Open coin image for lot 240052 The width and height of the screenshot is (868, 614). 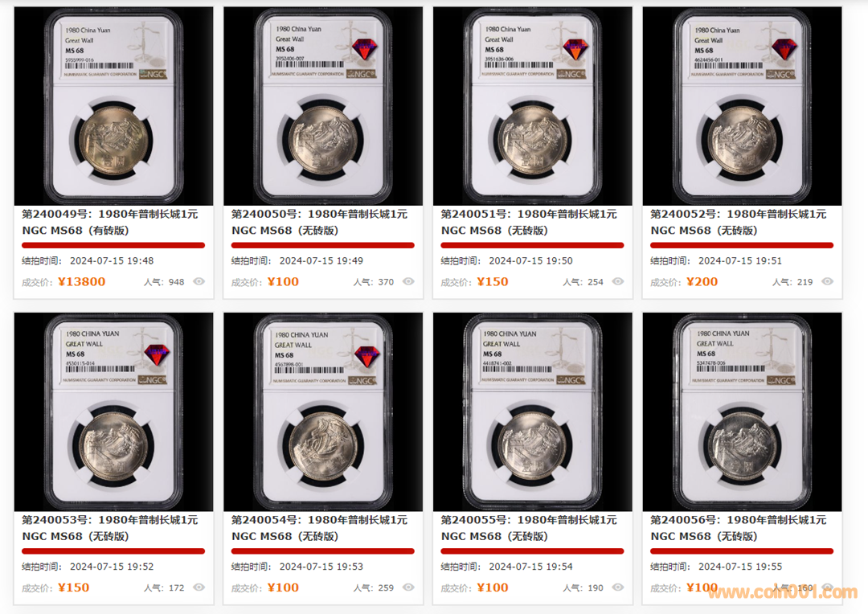tap(742, 106)
